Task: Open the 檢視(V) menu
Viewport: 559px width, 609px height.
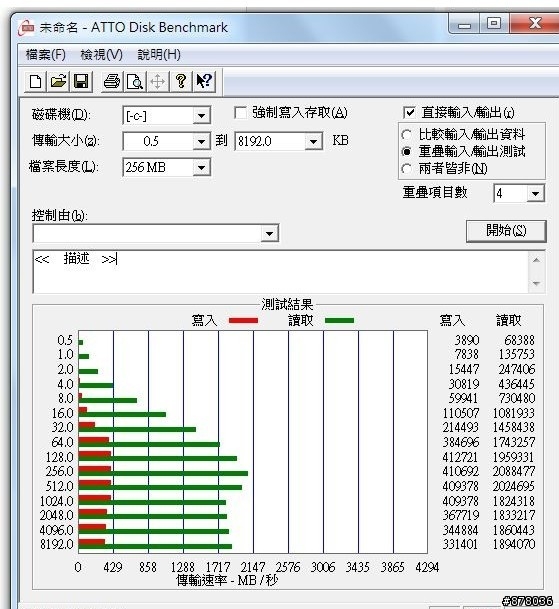Action: pyautogui.click(x=101, y=55)
